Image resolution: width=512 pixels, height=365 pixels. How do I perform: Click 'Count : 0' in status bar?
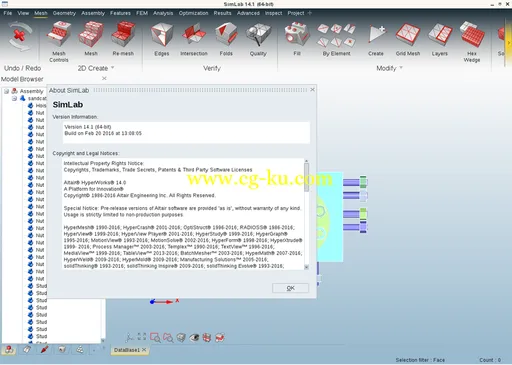pos(490,360)
